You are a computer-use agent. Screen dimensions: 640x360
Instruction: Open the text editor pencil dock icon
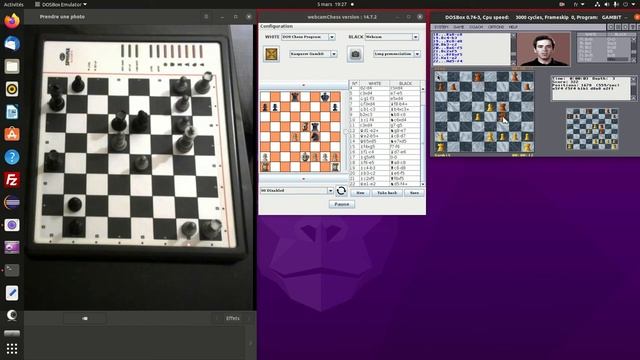(12, 293)
